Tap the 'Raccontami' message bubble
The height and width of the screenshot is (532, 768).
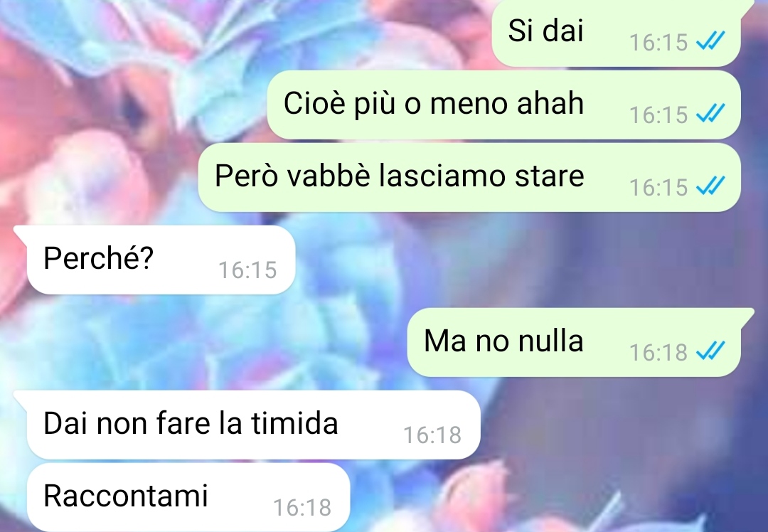click(188, 497)
